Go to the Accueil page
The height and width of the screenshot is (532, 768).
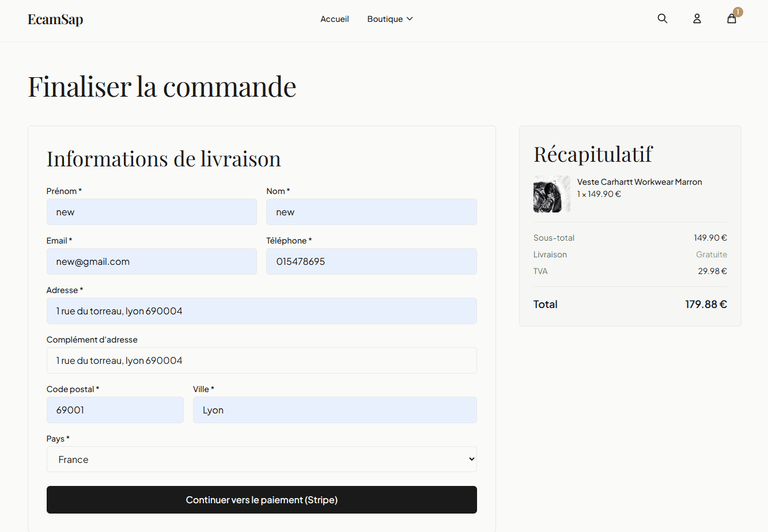335,19
